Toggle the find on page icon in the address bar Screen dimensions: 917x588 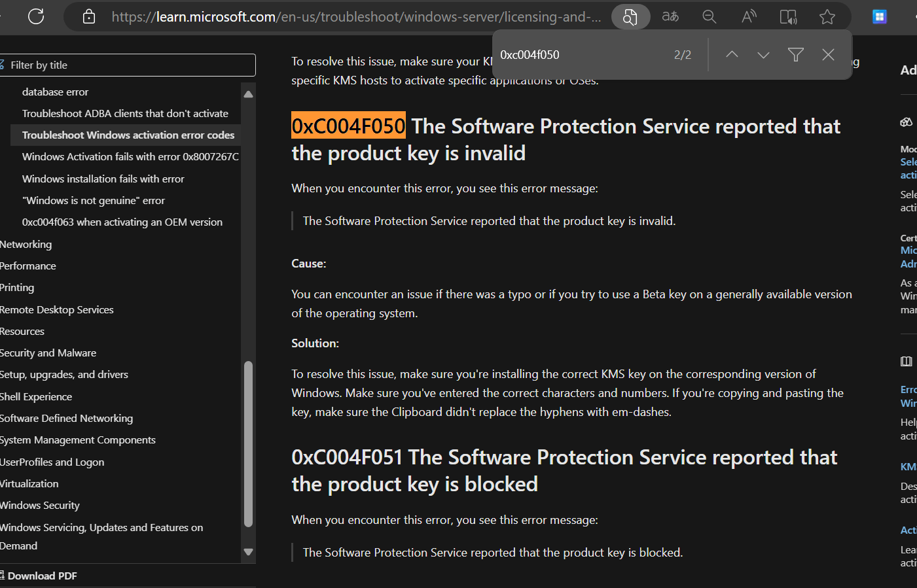coord(630,17)
